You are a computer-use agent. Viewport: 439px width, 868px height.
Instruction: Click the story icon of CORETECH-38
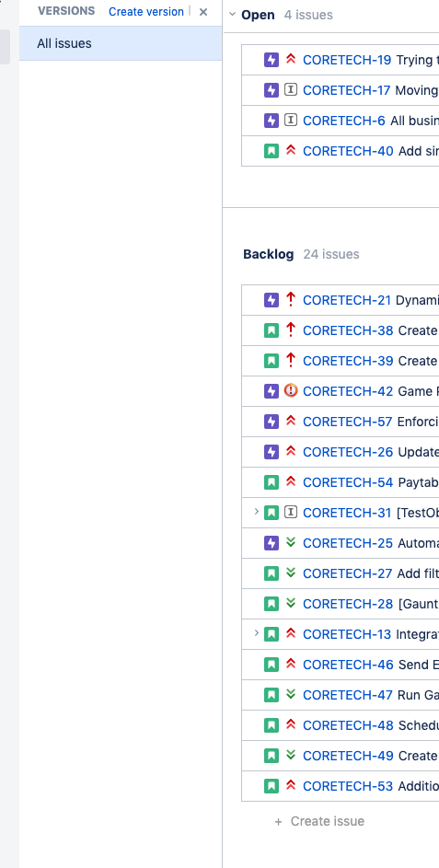[x=271, y=330]
